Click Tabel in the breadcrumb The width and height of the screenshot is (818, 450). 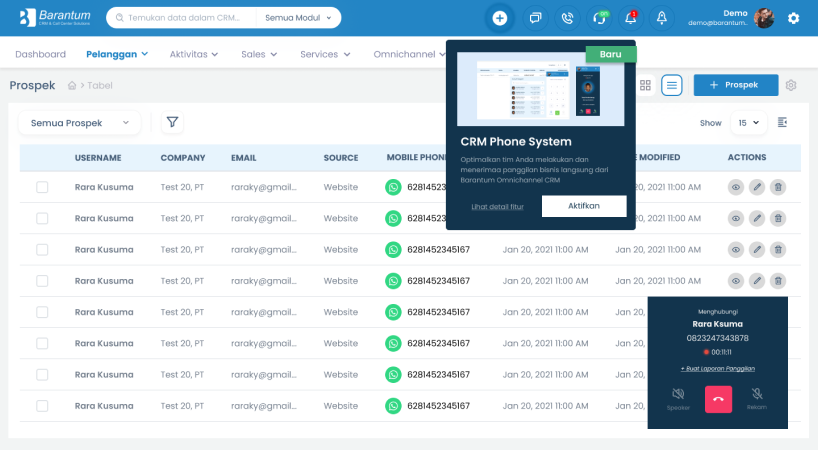click(x=100, y=86)
